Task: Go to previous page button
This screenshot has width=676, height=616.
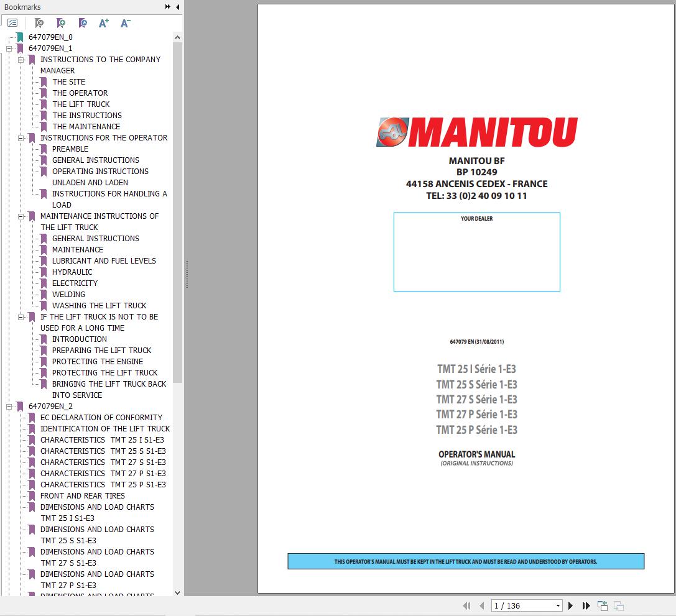Action: pos(482,605)
